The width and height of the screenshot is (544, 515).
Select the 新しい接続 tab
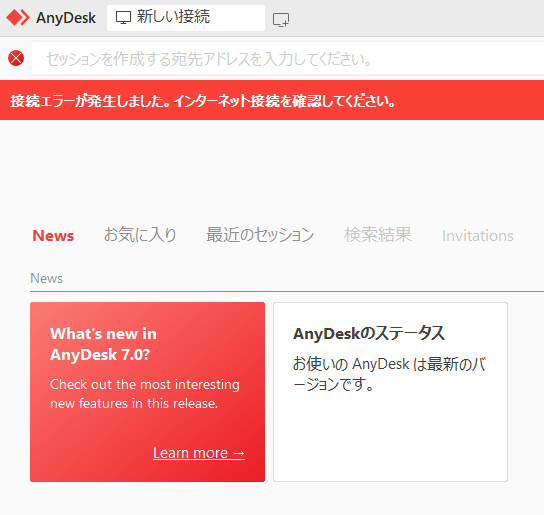186,18
